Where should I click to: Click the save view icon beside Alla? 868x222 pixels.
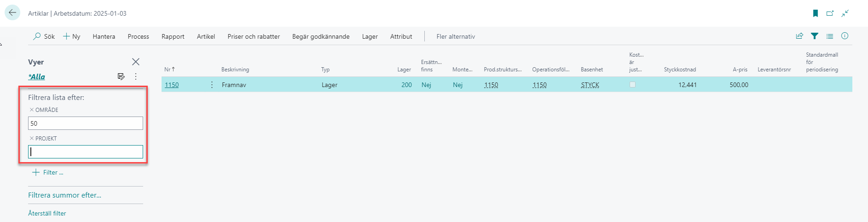click(121, 76)
